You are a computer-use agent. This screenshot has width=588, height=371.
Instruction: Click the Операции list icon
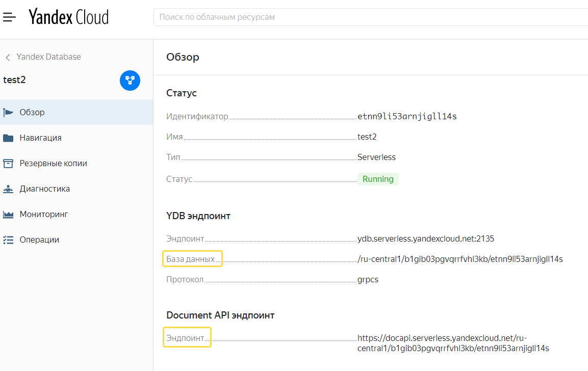8,240
